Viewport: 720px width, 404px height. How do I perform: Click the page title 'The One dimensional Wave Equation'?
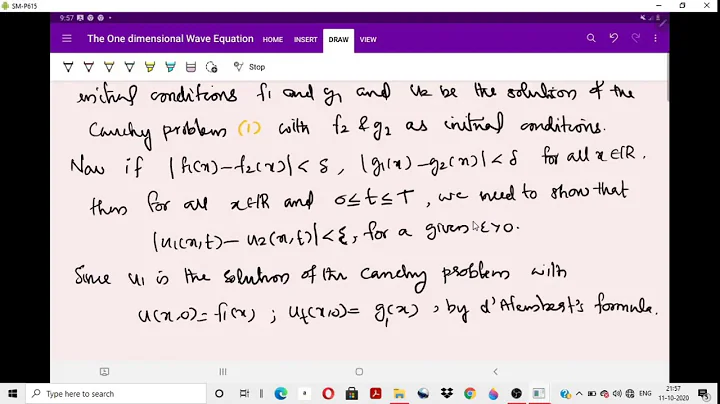(170, 39)
